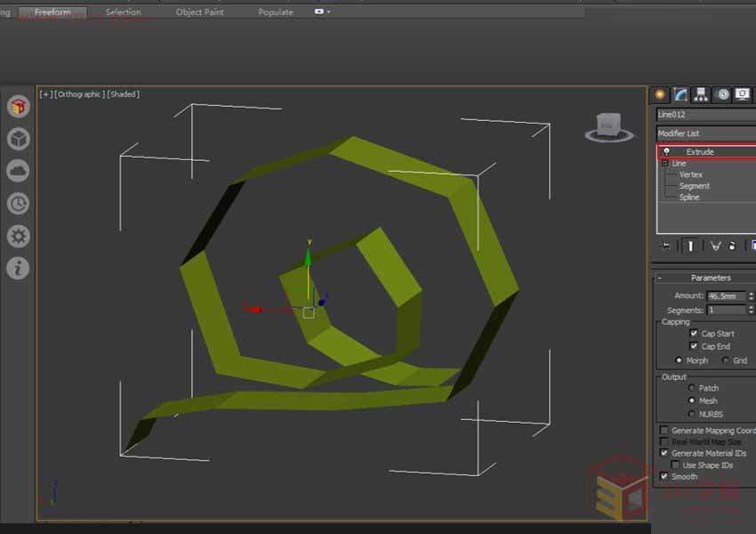The image size is (756, 534).
Task: Click the Amount value field
Action: [727, 295]
